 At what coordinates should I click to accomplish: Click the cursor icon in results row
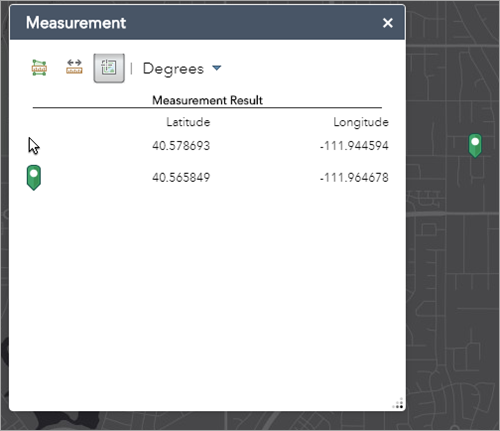tap(34, 146)
